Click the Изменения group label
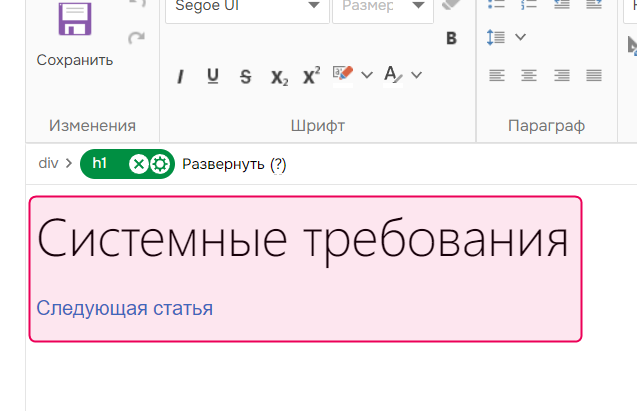Viewport: 637px width, 411px height. (92, 126)
